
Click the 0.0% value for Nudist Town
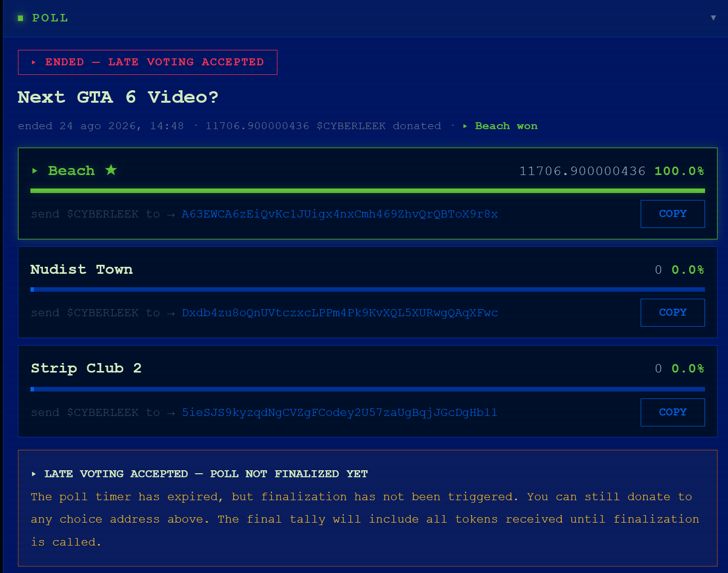click(688, 270)
